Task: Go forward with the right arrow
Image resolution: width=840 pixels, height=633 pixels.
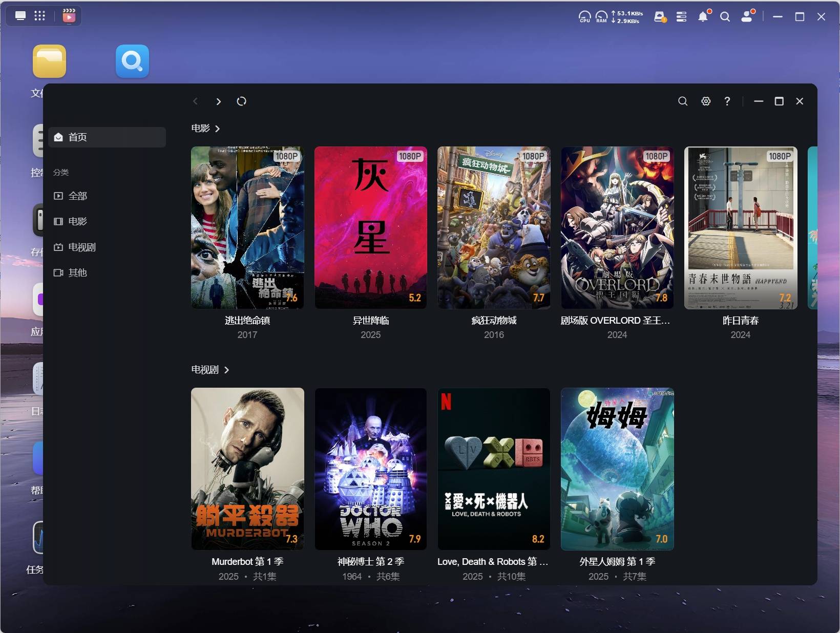Action: point(218,101)
